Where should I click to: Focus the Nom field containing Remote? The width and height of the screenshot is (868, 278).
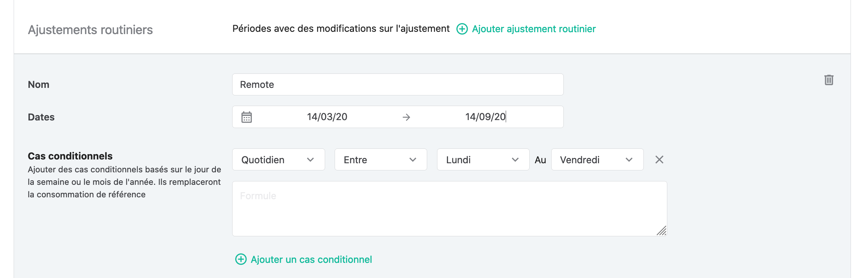click(x=398, y=84)
